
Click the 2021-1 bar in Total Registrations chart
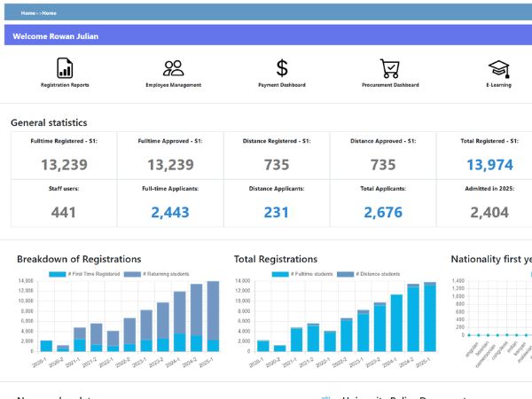(296, 340)
